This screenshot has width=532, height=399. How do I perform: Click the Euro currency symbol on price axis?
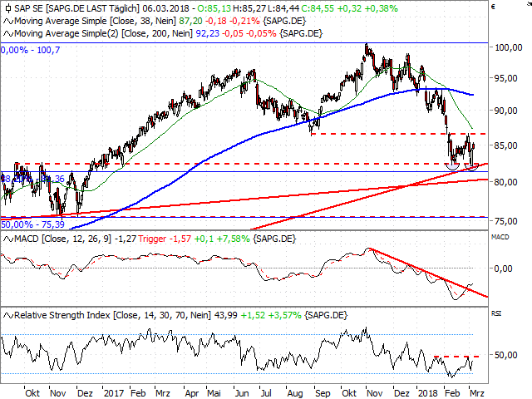tap(493, 7)
